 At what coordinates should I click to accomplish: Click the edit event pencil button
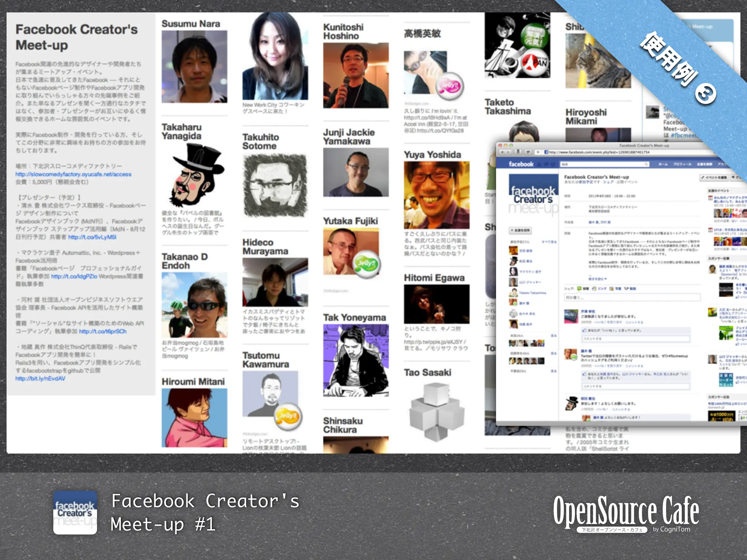point(714,178)
